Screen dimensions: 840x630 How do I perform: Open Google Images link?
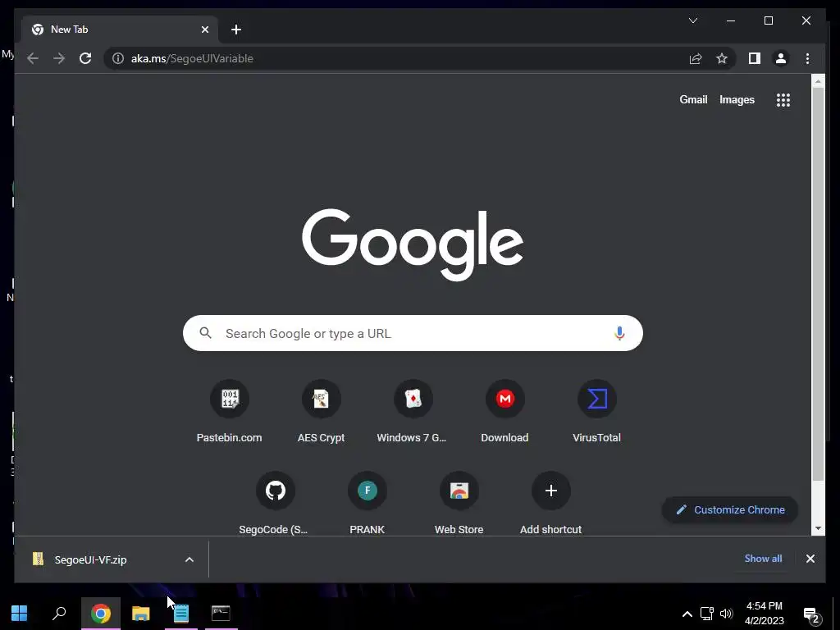737,99
